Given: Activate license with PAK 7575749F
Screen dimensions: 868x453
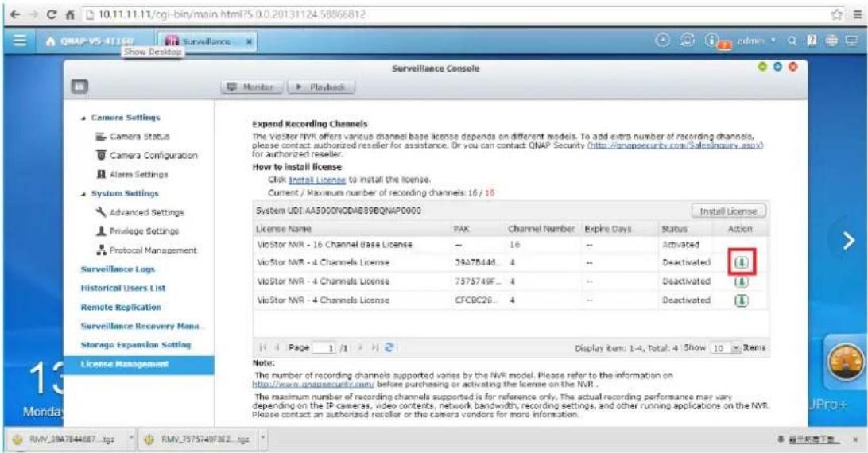Looking at the screenshot, I should click(742, 281).
